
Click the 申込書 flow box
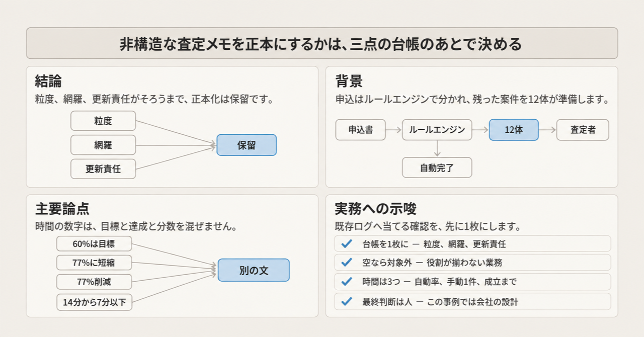pyautogui.click(x=361, y=130)
